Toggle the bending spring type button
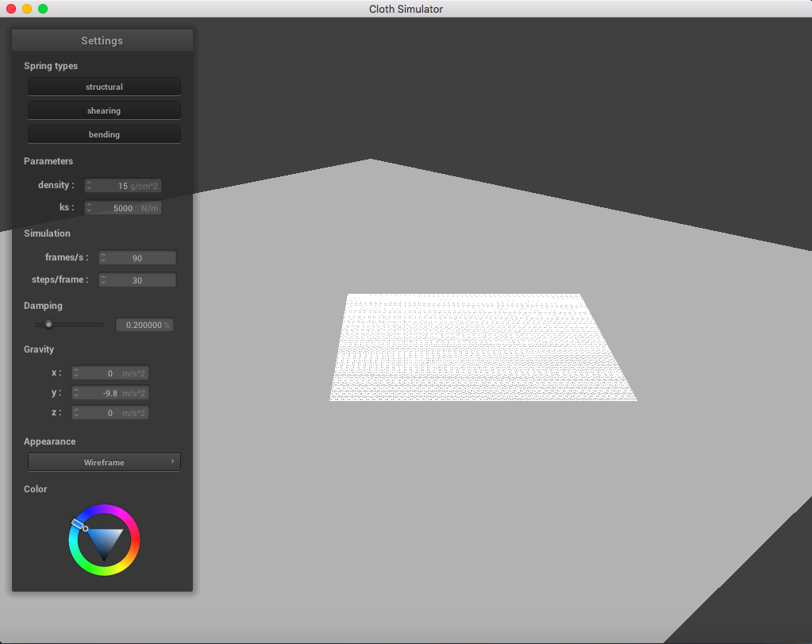Screen dimensions: 812x644 coord(104,134)
